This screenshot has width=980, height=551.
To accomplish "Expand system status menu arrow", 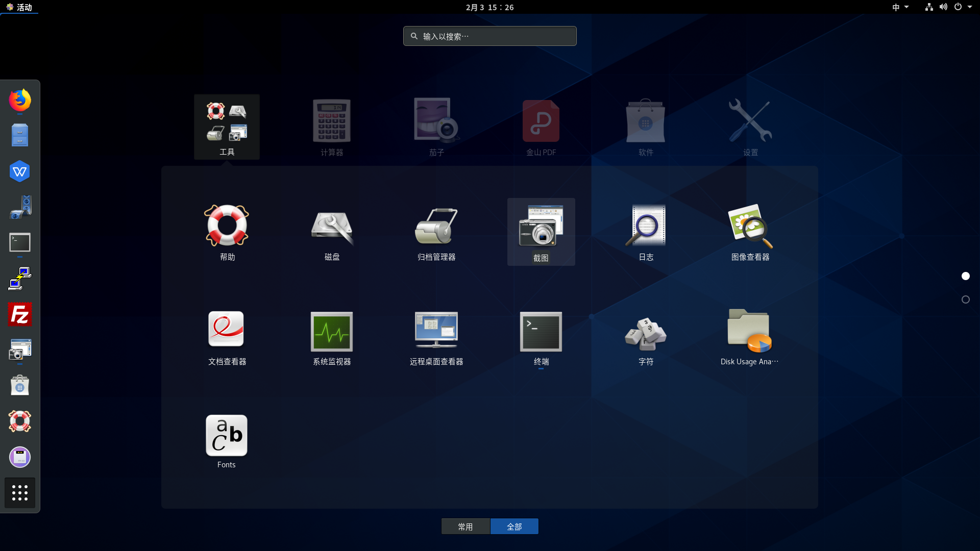I will click(969, 7).
